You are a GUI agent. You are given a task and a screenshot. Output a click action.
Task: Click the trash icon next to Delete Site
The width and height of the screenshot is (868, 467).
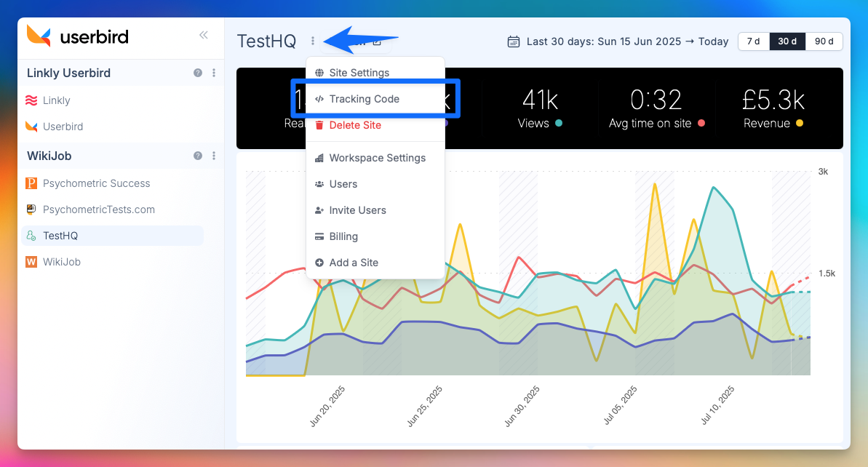[x=319, y=125]
